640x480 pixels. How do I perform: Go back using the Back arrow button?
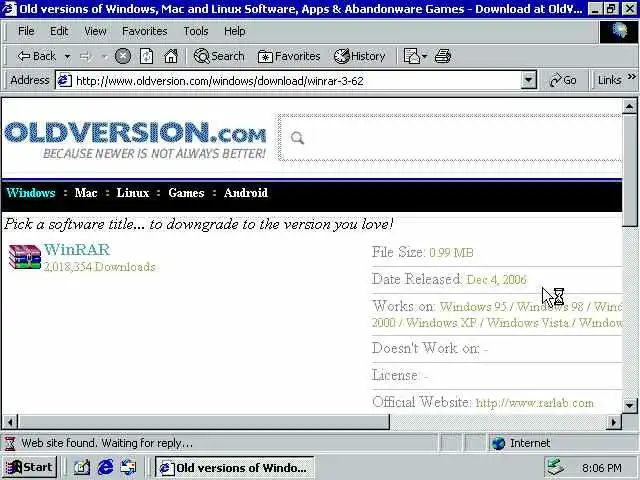(x=36, y=56)
